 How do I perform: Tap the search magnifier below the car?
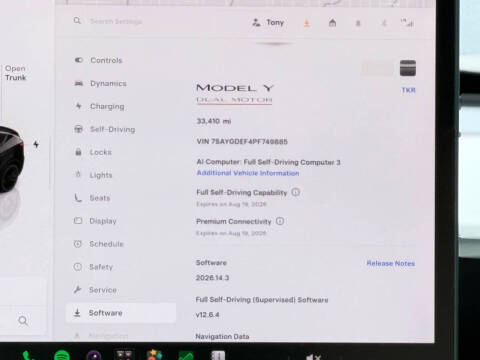23,321
